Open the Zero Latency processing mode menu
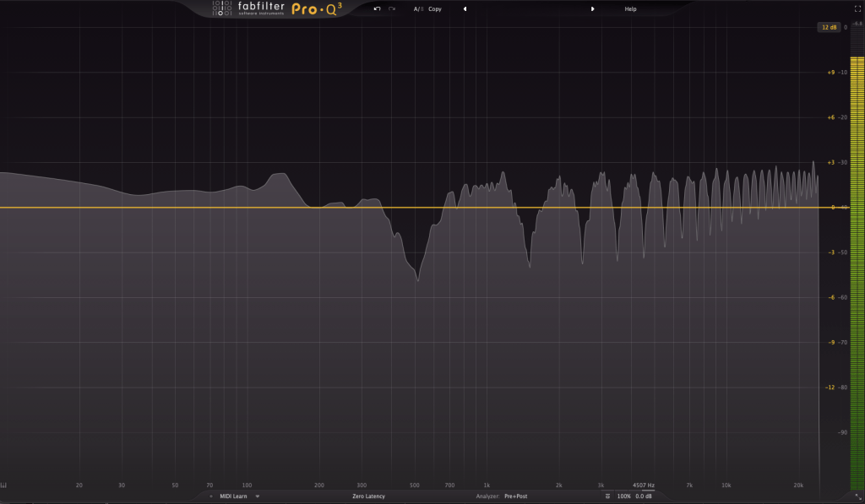 click(368, 496)
